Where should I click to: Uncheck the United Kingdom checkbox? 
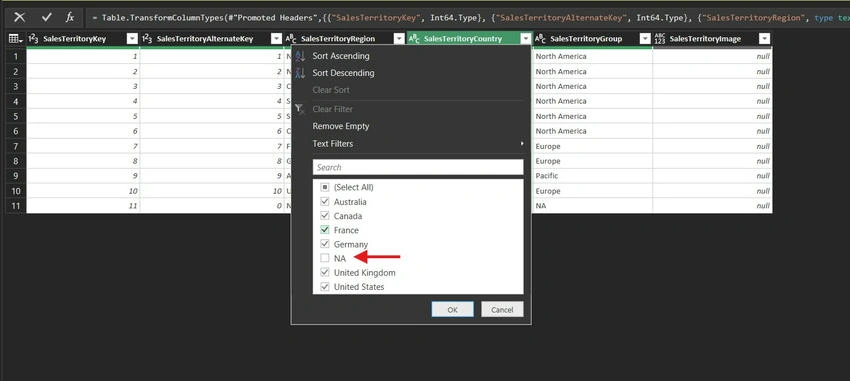pyautogui.click(x=325, y=273)
